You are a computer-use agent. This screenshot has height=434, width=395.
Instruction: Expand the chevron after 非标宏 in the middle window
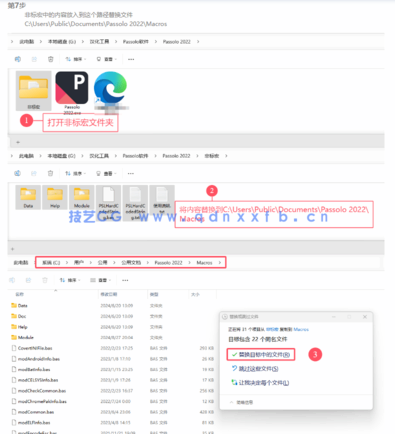(x=226, y=156)
